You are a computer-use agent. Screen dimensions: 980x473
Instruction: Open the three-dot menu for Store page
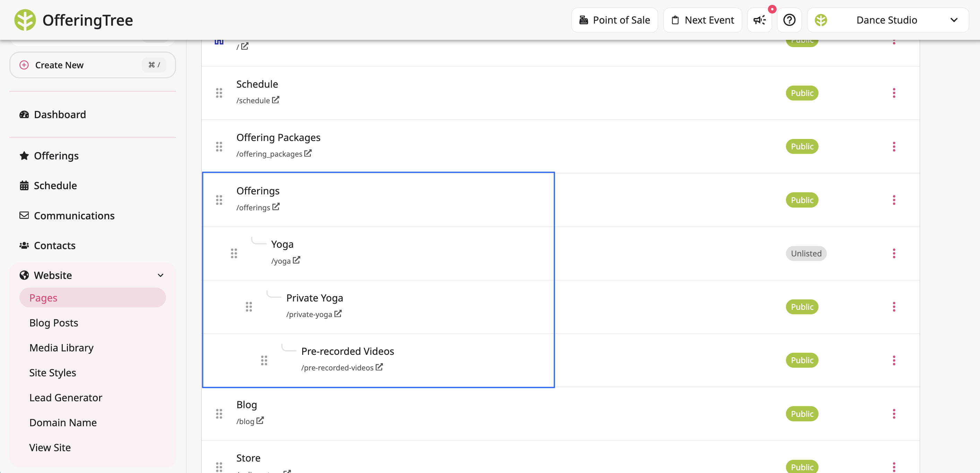pos(894,467)
